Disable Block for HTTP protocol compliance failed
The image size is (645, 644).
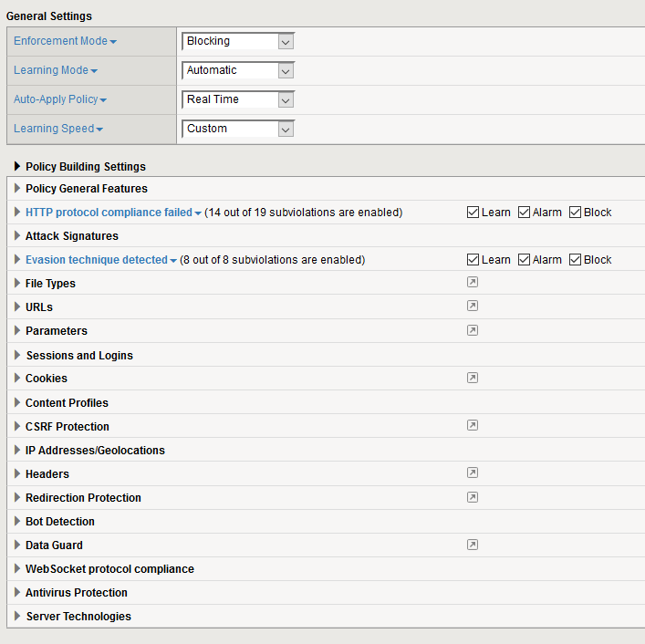pos(575,213)
